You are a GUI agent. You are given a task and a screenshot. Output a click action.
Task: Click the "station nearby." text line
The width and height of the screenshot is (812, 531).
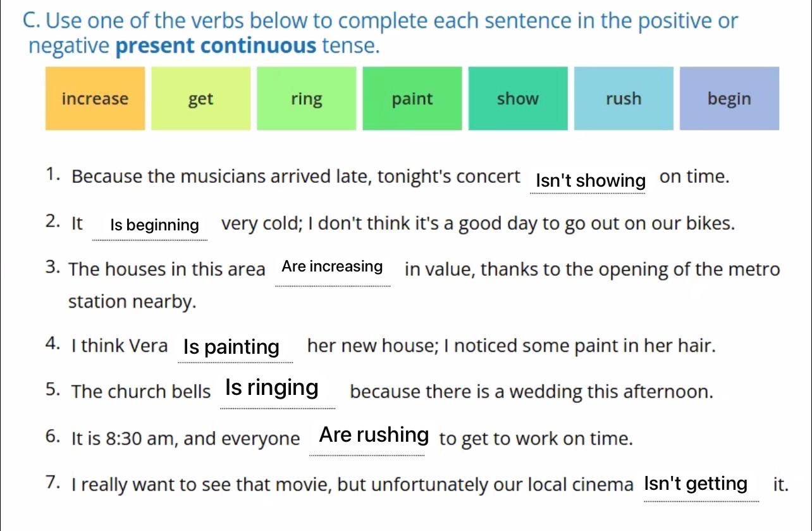(x=132, y=302)
